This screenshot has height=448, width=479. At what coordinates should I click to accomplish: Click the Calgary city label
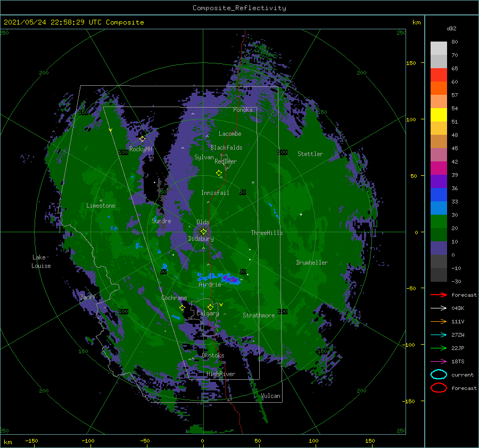[208, 313]
